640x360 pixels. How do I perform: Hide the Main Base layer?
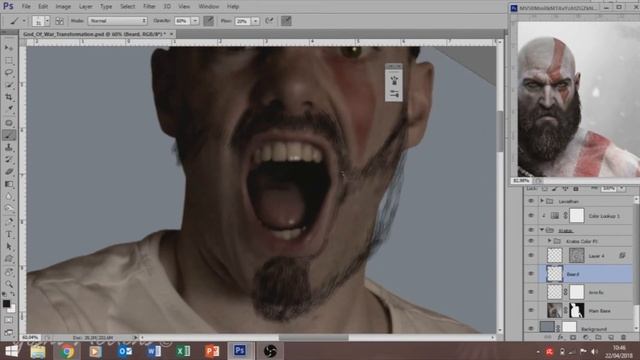point(531,310)
